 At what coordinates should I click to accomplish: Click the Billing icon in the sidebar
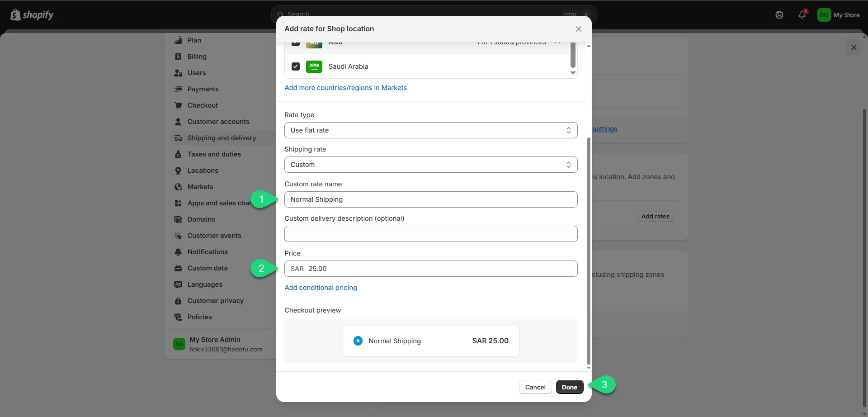(x=178, y=57)
